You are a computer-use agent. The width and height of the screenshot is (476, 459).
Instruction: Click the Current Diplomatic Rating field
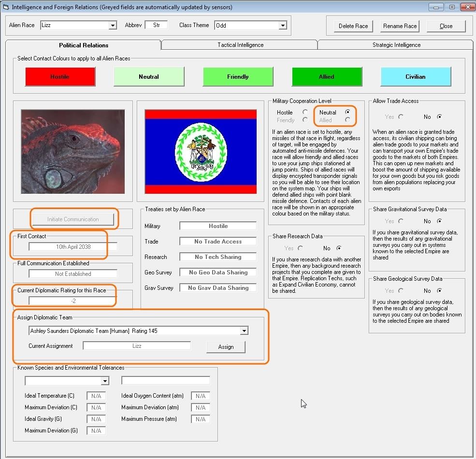click(73, 301)
